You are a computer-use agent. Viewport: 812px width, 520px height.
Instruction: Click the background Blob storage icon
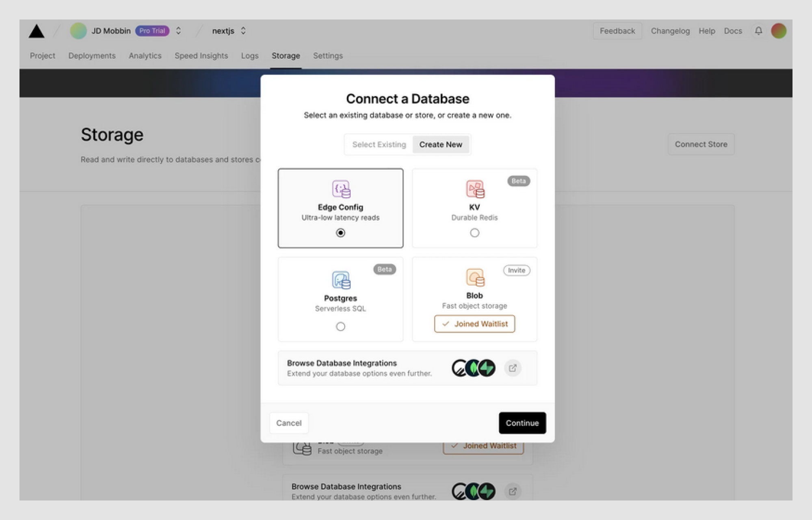point(302,448)
